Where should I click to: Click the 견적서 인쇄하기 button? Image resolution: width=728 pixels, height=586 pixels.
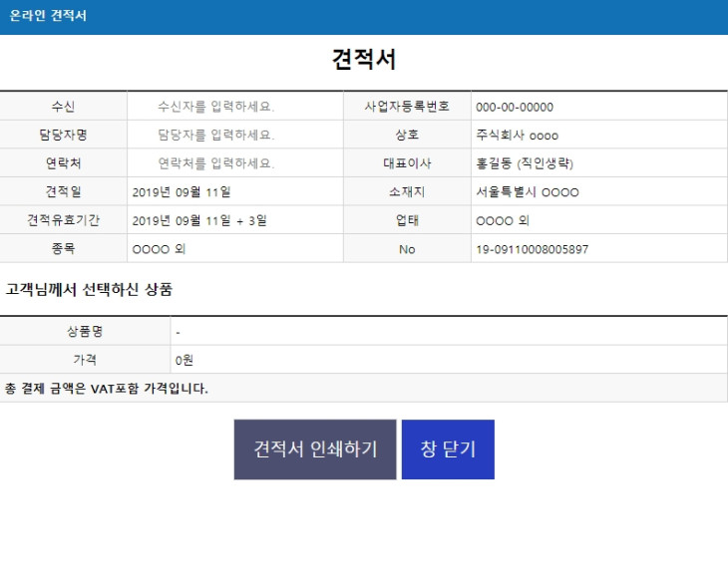(x=315, y=449)
